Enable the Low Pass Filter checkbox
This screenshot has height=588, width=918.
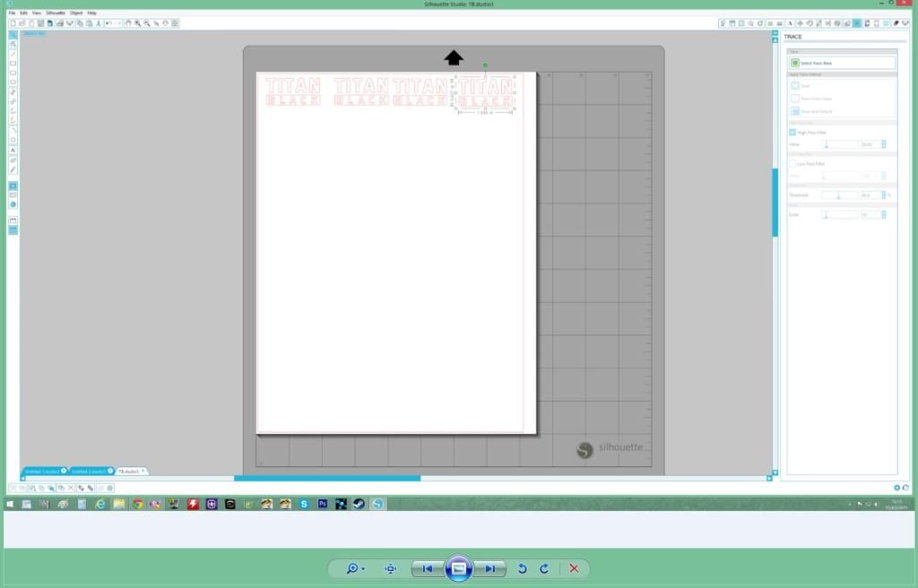click(x=792, y=164)
